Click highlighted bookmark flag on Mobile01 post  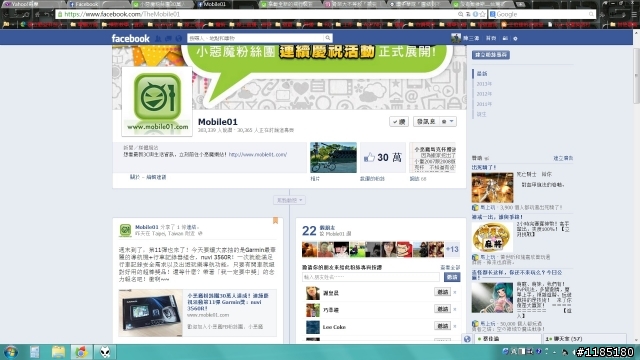click(276, 221)
